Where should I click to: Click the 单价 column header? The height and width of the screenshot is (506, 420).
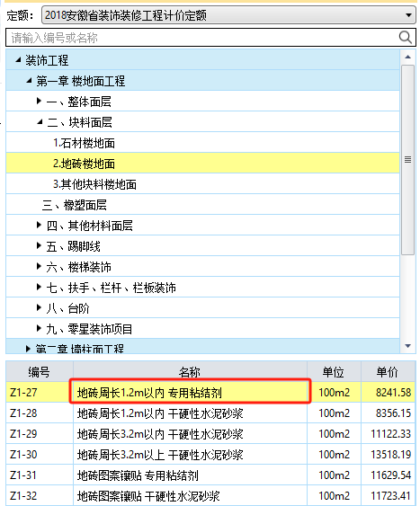[x=388, y=372]
